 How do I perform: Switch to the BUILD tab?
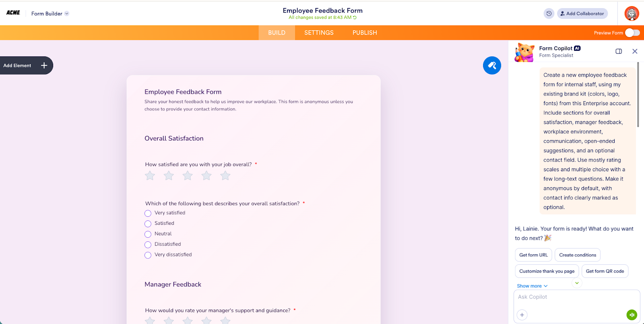277,33
